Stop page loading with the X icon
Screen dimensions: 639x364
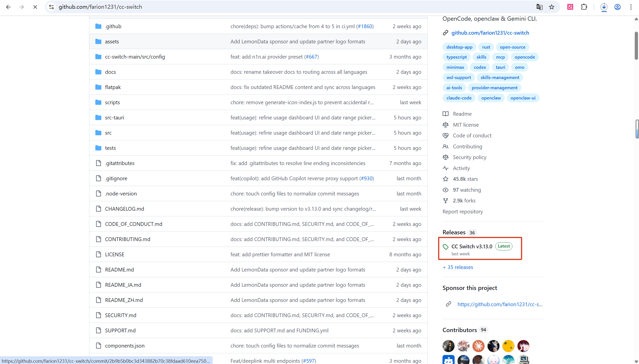pos(35,7)
